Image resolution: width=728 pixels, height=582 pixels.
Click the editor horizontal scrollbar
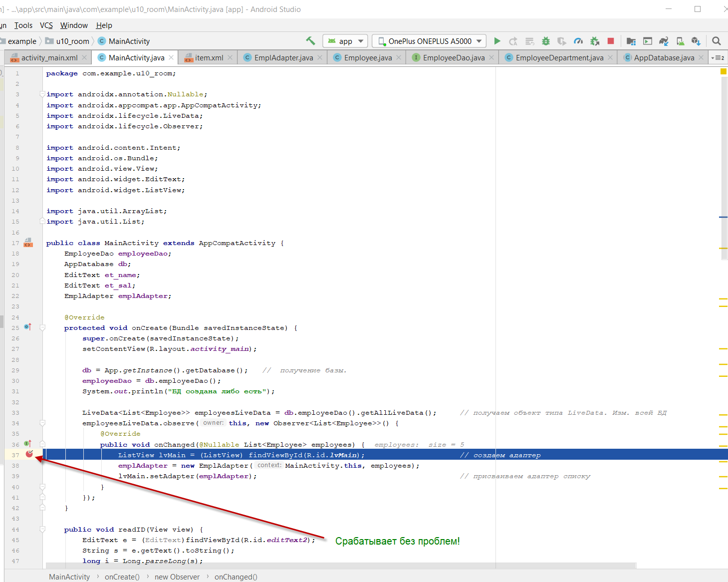pyautogui.click(x=341, y=566)
